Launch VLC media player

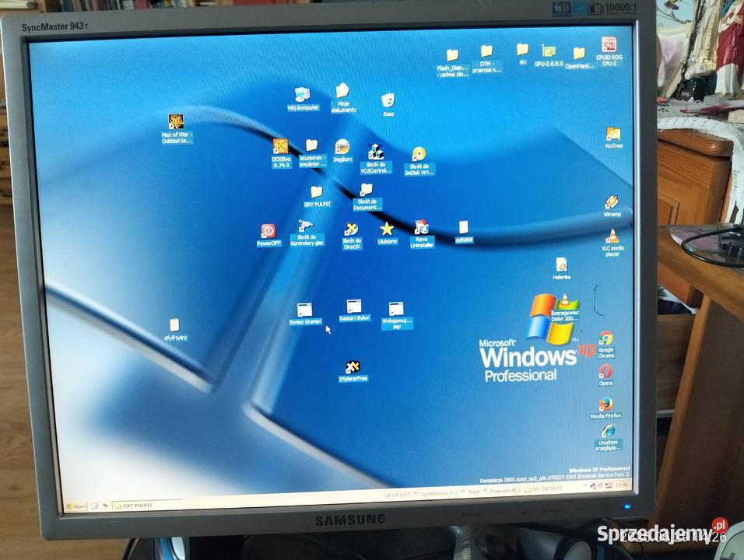pyautogui.click(x=612, y=243)
